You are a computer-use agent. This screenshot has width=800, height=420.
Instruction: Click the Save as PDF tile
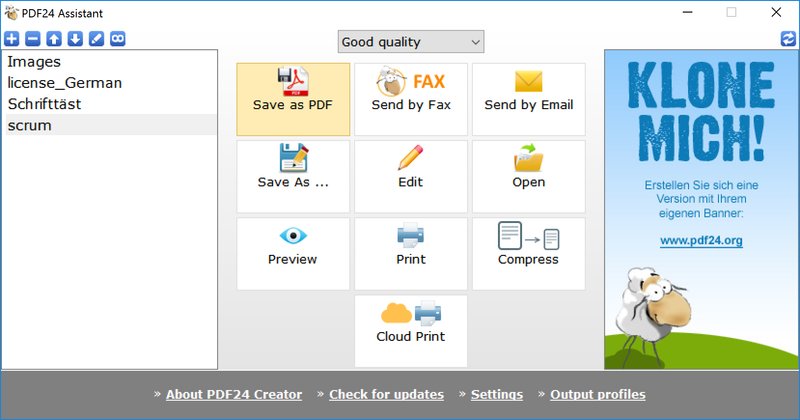(x=293, y=99)
